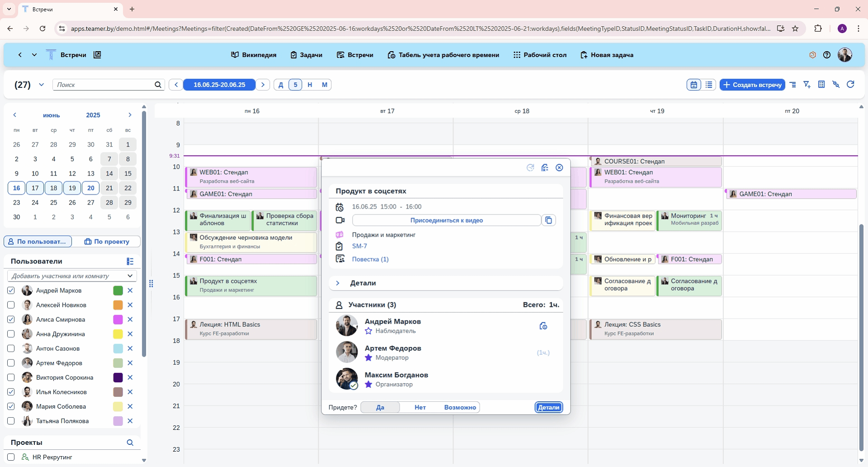
Task: Uncheck the Андрей Марков user checkbox
Action: pos(11,291)
